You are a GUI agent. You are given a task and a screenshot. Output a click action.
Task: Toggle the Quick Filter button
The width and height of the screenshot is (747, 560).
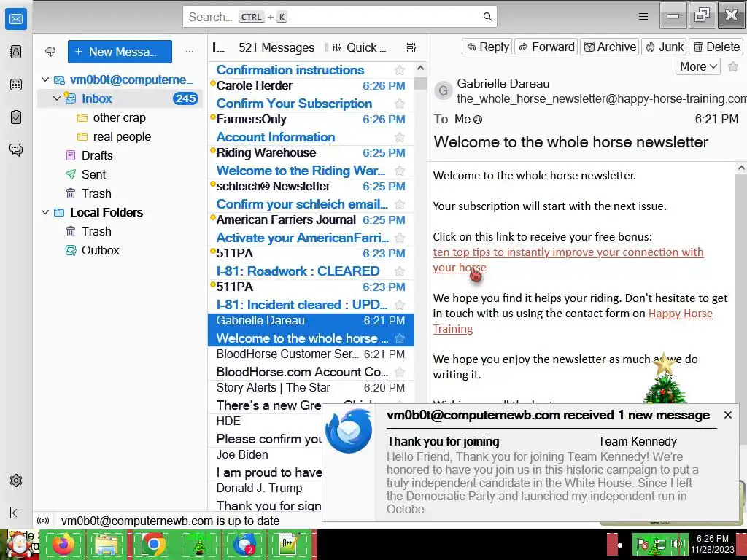coord(359,47)
